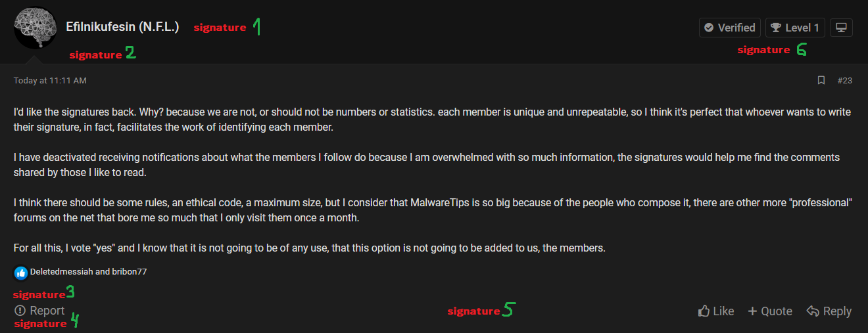Reply to this post

coord(829,311)
